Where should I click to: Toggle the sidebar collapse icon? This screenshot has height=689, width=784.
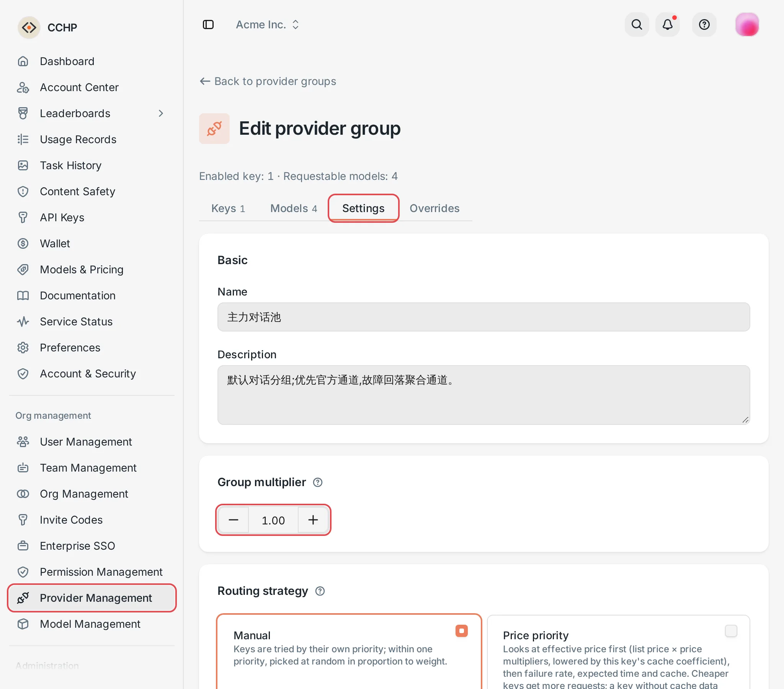click(x=208, y=24)
